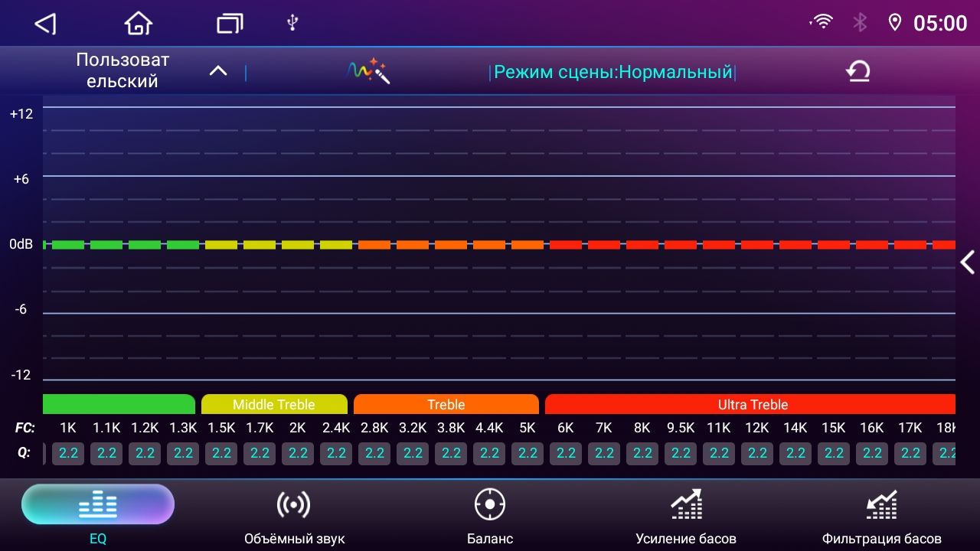Click the Middle Treble band label

274,405
